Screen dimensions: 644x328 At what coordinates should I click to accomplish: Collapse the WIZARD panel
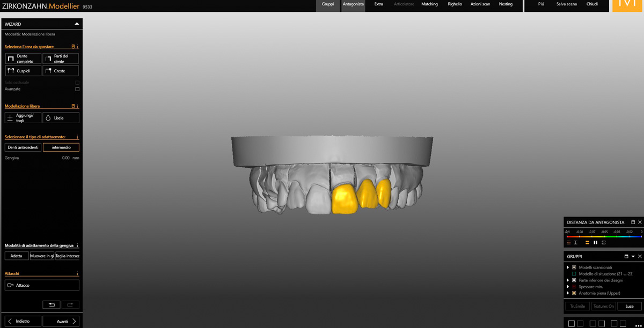pyautogui.click(x=77, y=24)
